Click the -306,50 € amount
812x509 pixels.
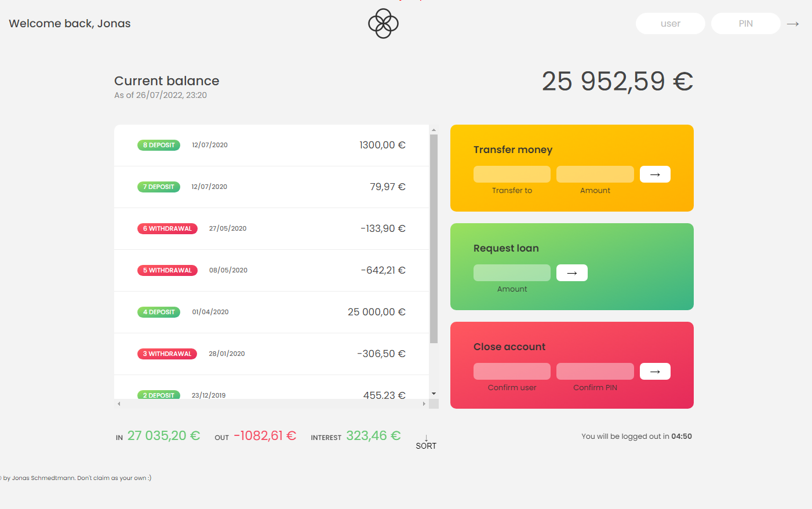coord(381,354)
